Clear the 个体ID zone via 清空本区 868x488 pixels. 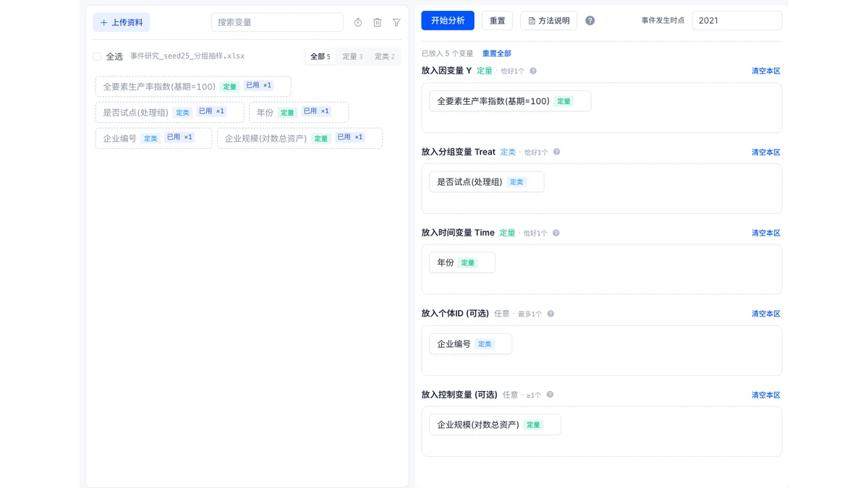pos(766,314)
